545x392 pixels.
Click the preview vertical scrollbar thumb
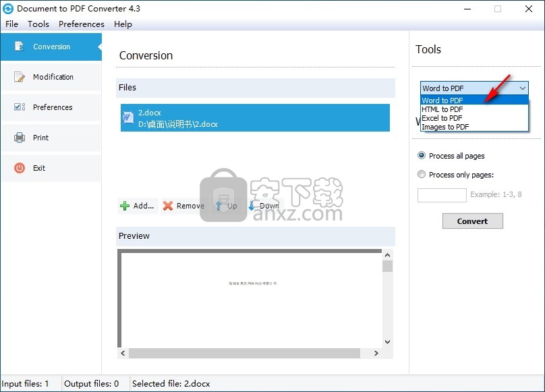[388, 266]
